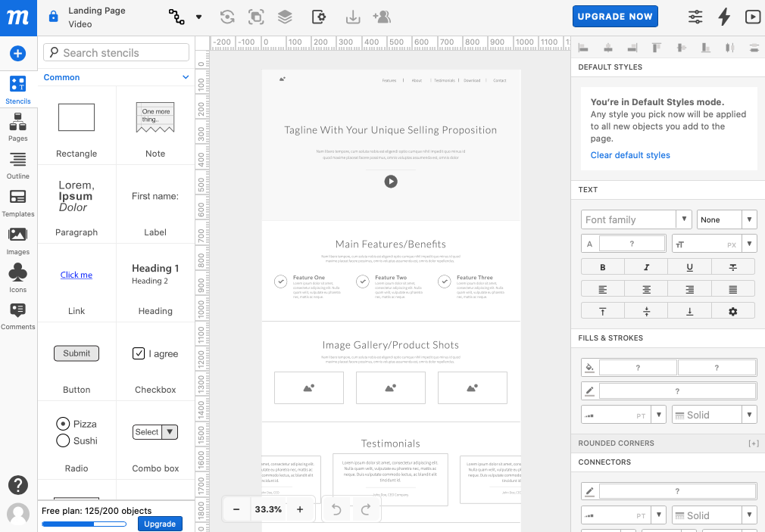Switch to the Images tab

[x=18, y=241]
